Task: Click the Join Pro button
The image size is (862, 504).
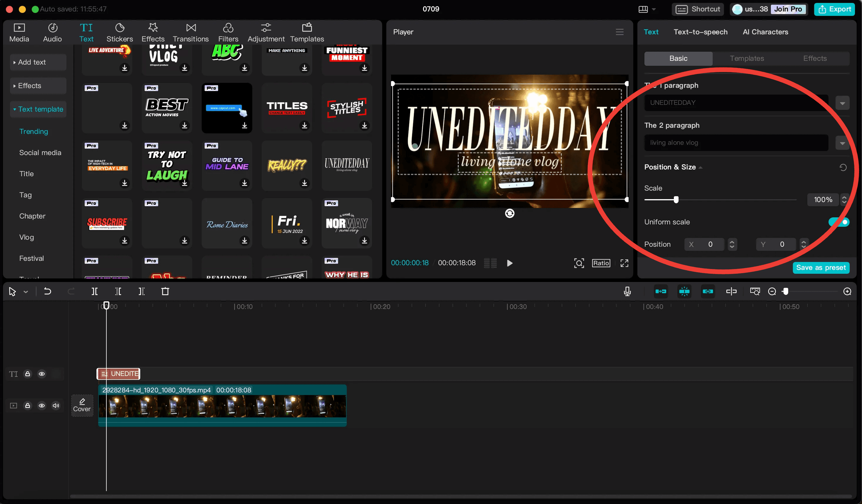Action: [788, 9]
